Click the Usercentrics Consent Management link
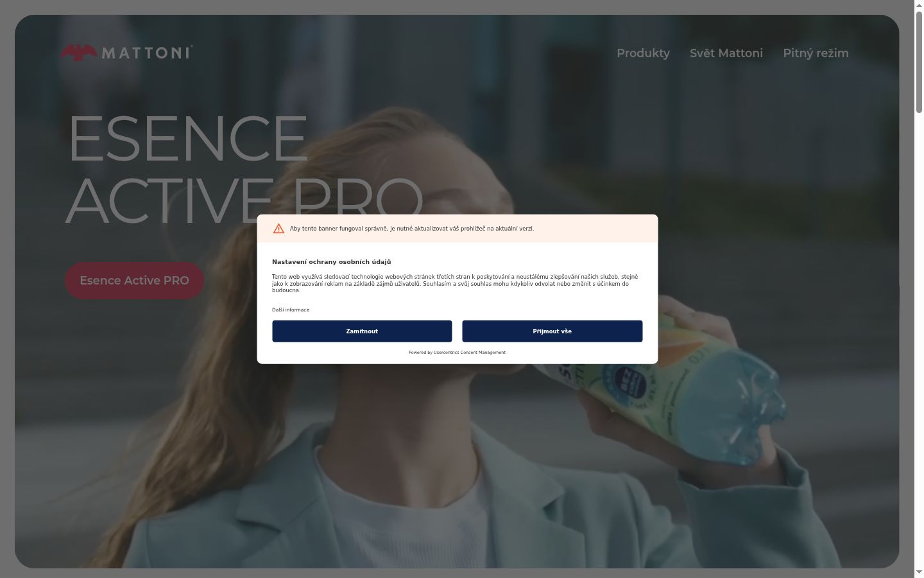 point(470,353)
